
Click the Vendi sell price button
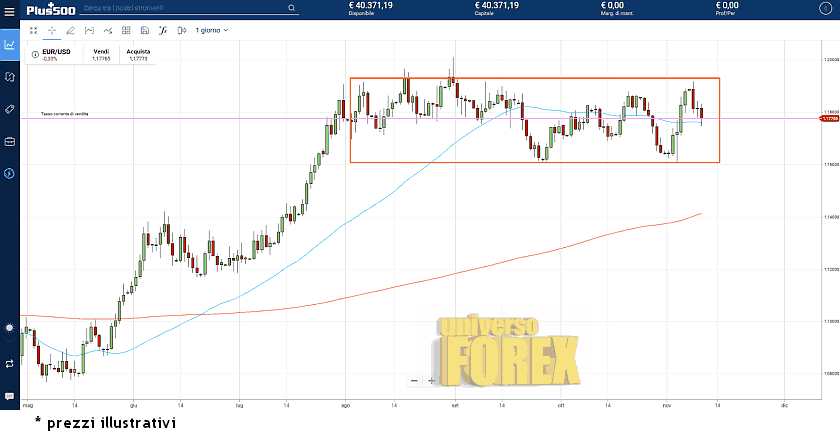[101, 54]
